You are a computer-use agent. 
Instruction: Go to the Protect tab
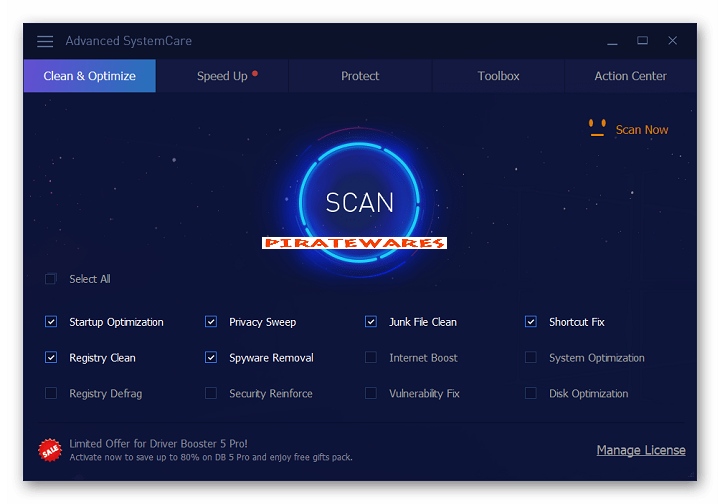point(360,76)
